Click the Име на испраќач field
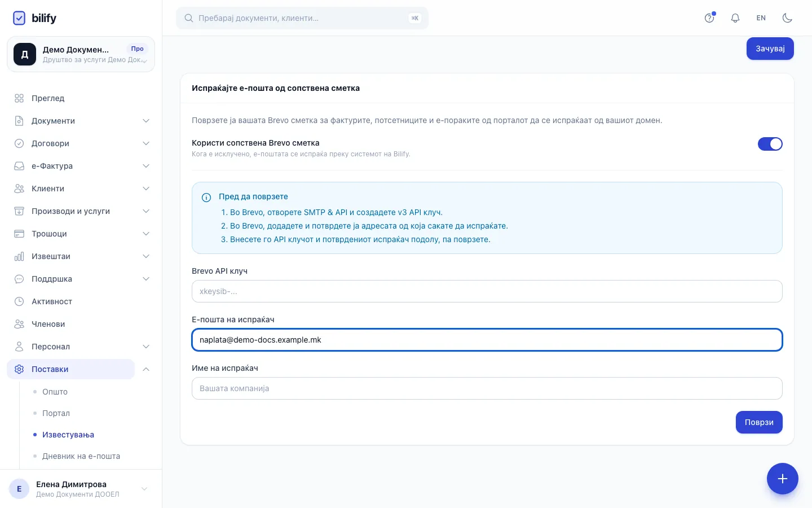 487,388
